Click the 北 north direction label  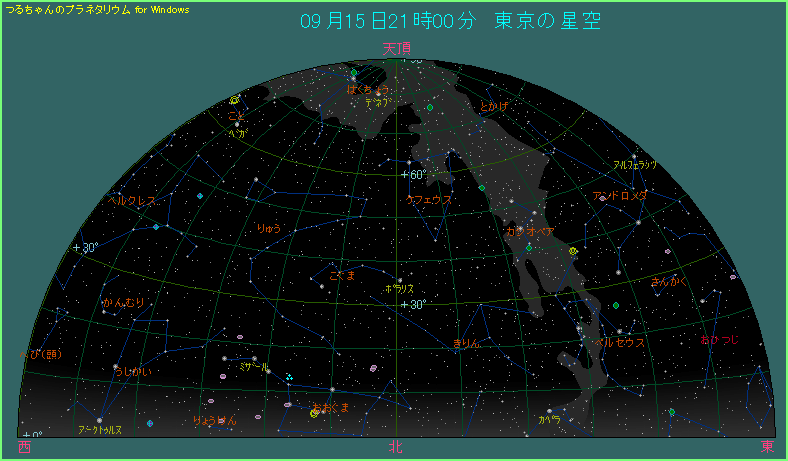point(396,448)
